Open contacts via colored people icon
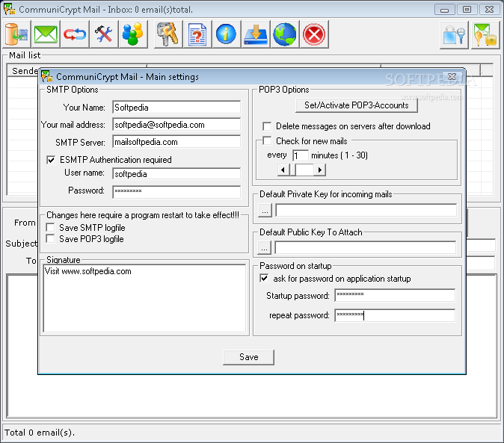The image size is (504, 443). (133, 34)
